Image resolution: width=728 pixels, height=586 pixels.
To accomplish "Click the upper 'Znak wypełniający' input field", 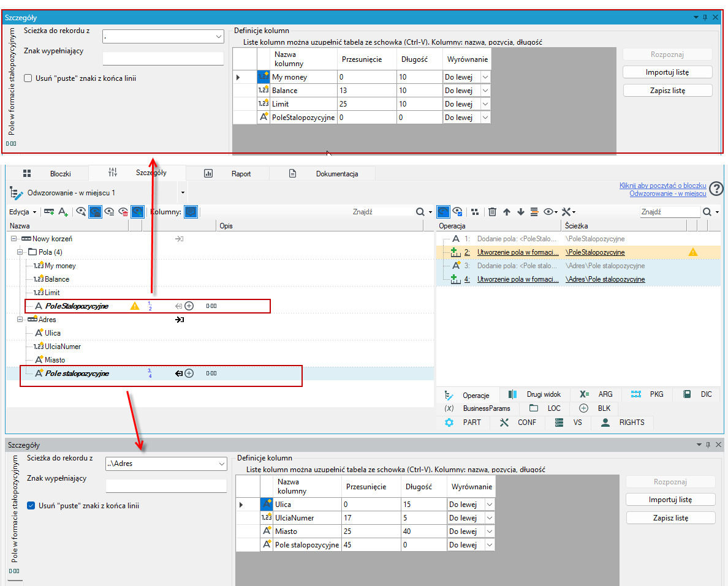I will click(x=163, y=58).
